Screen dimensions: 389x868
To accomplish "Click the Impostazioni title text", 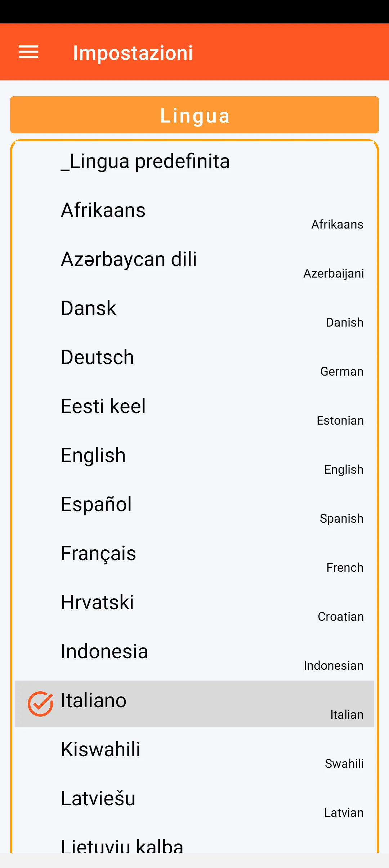I will click(x=133, y=53).
